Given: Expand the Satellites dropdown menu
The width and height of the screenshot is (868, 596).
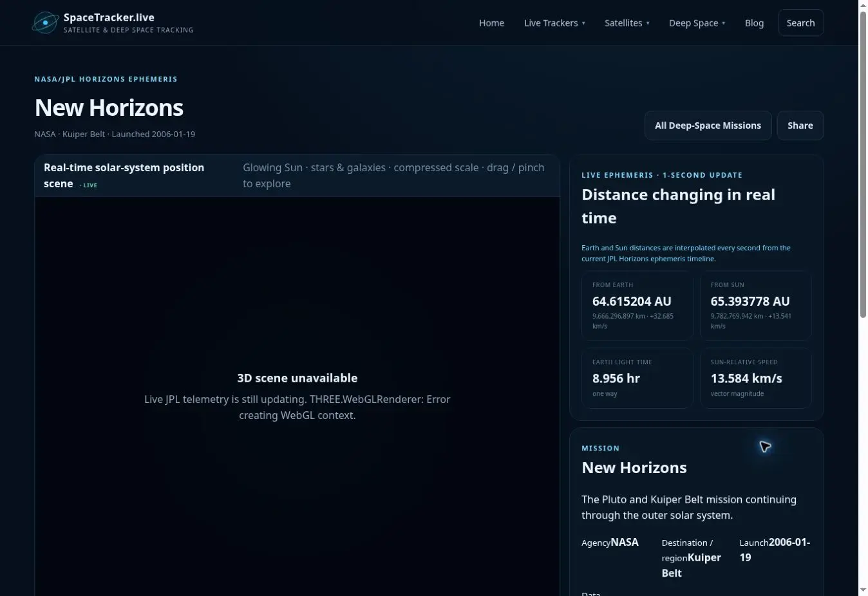Looking at the screenshot, I should (x=627, y=23).
